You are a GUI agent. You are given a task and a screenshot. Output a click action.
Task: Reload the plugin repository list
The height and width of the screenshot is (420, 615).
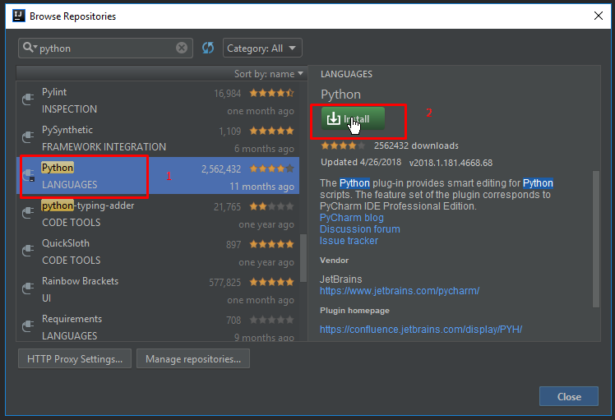(208, 48)
